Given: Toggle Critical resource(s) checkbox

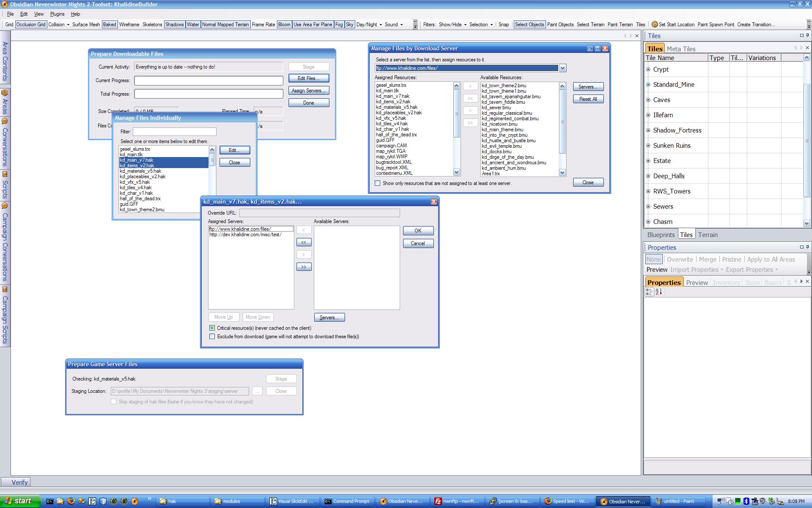Looking at the screenshot, I should click(212, 328).
